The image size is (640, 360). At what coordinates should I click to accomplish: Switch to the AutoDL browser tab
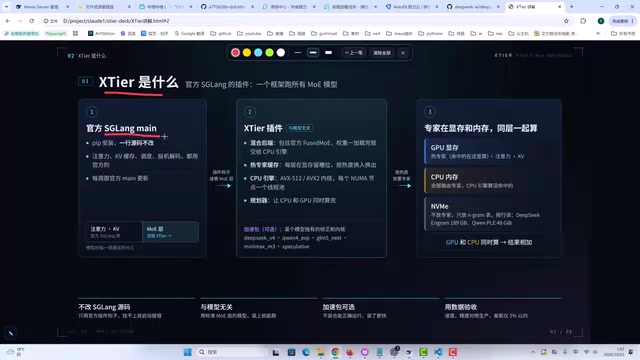411,7
